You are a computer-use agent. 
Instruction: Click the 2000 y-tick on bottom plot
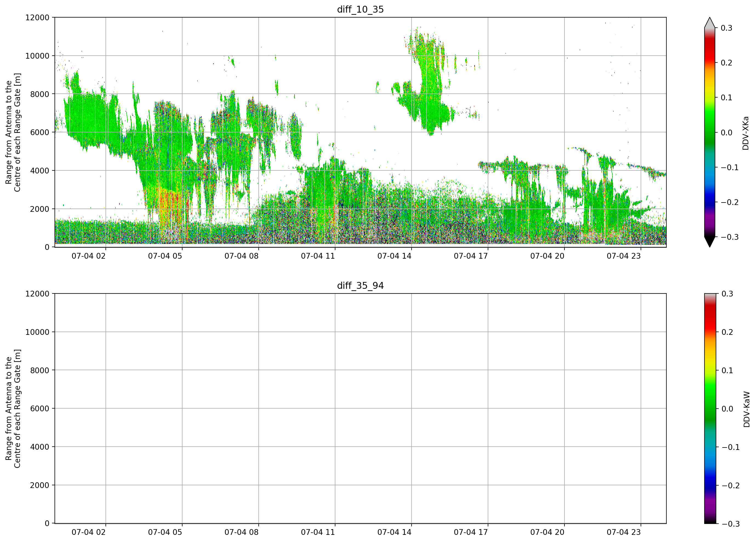pyautogui.click(x=40, y=485)
